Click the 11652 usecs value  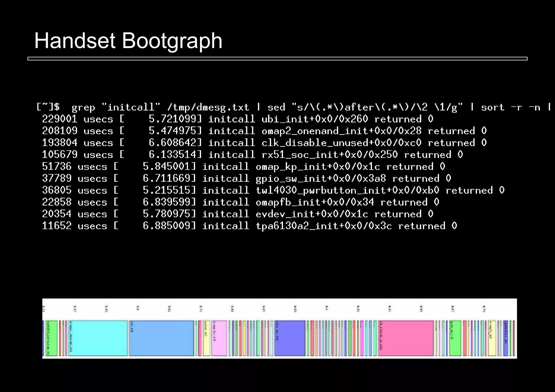point(75,226)
